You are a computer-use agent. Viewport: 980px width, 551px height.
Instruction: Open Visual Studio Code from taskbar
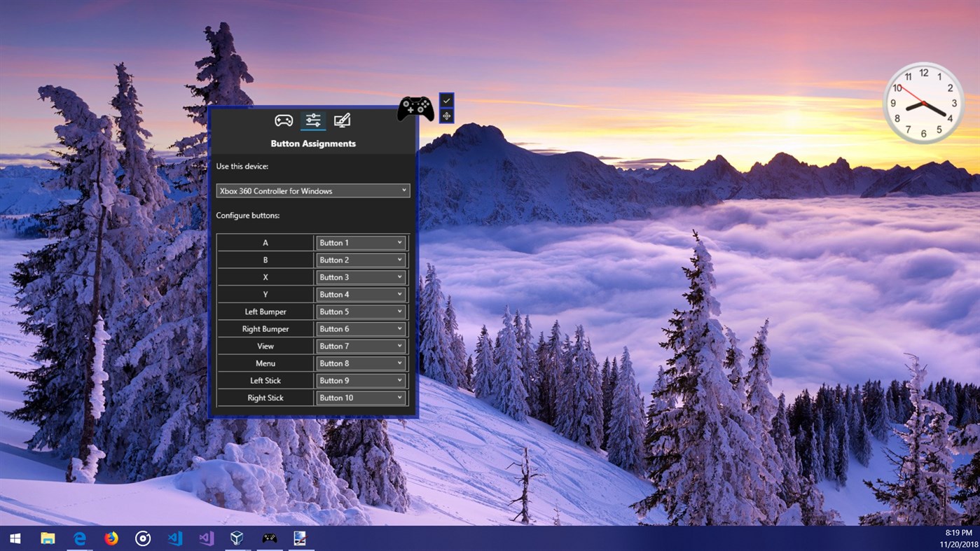[175, 538]
